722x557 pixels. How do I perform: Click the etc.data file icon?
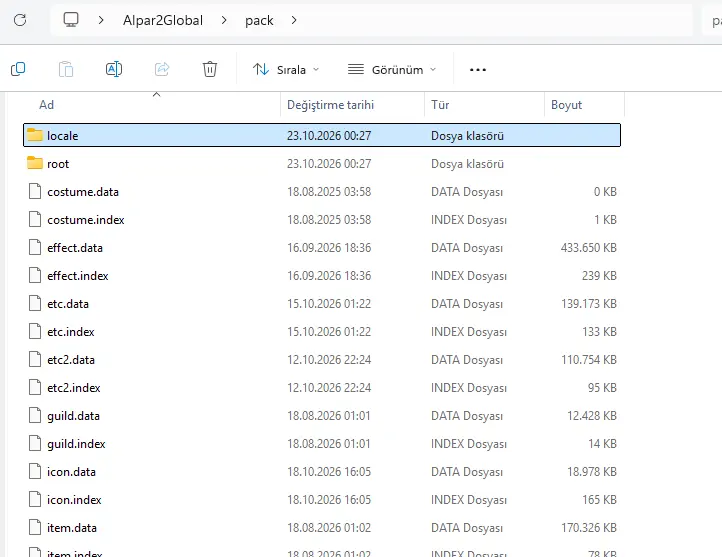(35, 303)
